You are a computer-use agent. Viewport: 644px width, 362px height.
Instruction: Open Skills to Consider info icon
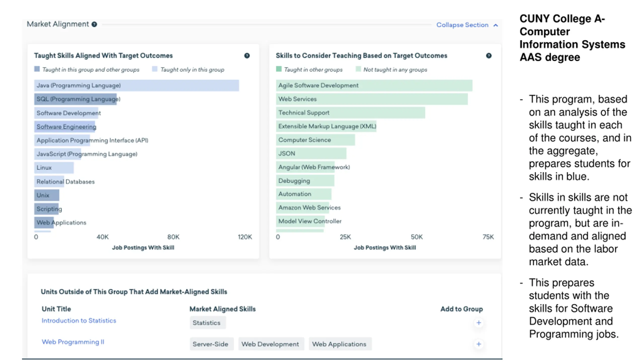point(489,56)
